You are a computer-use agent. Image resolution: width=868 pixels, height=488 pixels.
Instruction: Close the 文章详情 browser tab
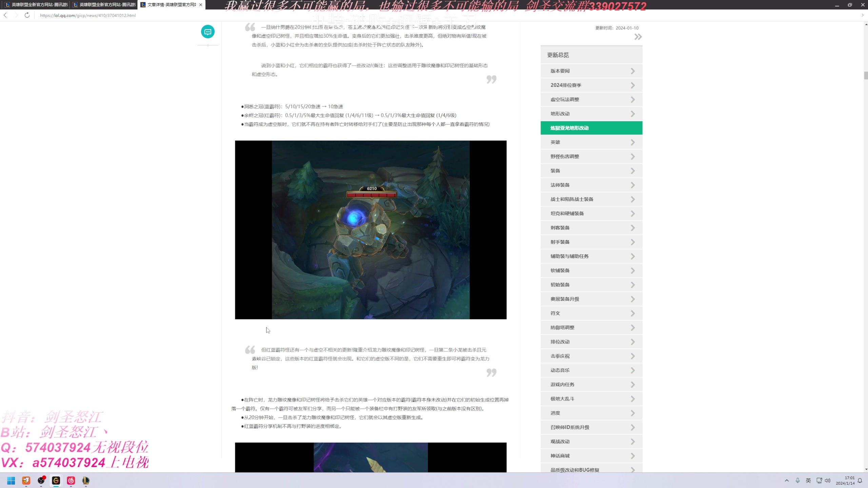(x=201, y=5)
